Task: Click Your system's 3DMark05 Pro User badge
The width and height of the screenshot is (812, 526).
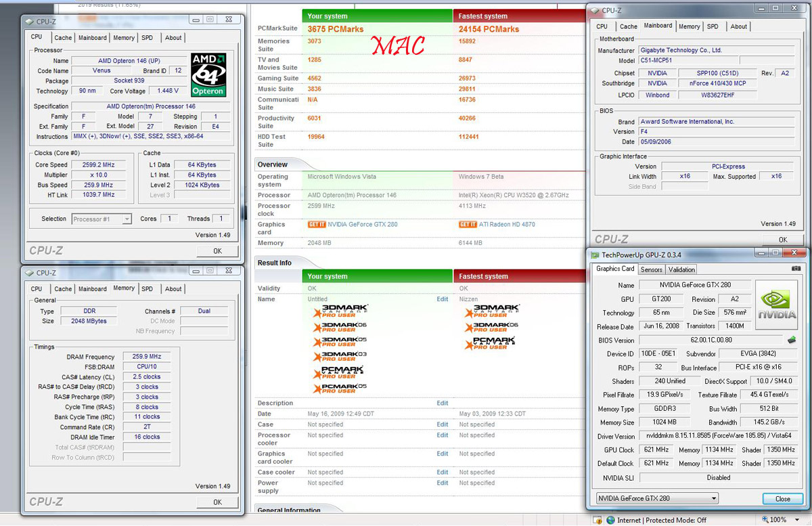Action: click(340, 343)
